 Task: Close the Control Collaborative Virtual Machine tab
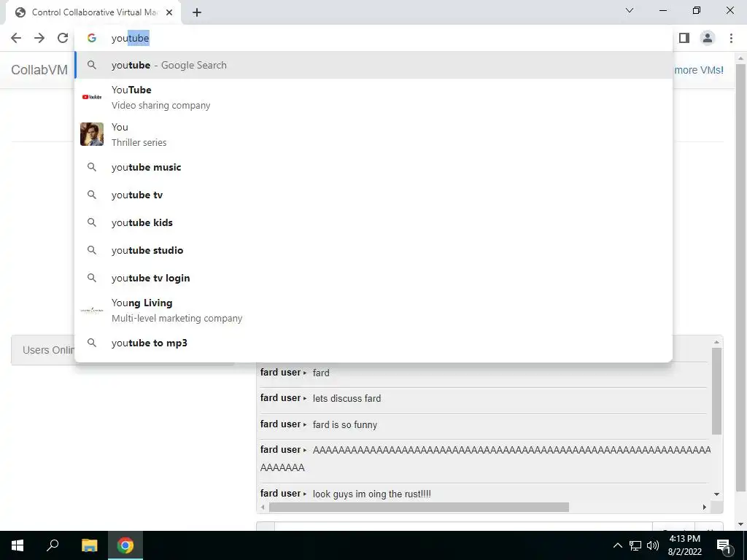tap(169, 12)
